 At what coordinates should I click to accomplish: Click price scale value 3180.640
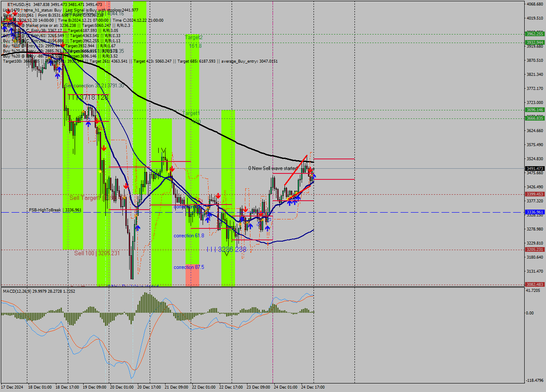(x=534, y=257)
